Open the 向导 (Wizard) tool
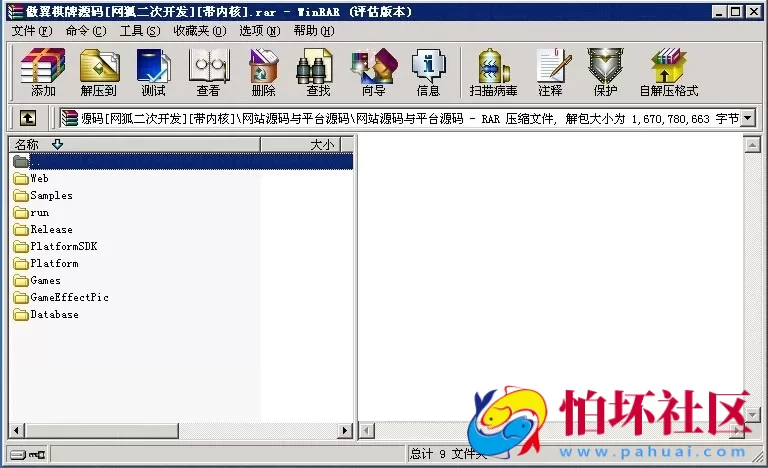Image resolution: width=768 pixels, height=468 pixels. pyautogui.click(x=373, y=71)
